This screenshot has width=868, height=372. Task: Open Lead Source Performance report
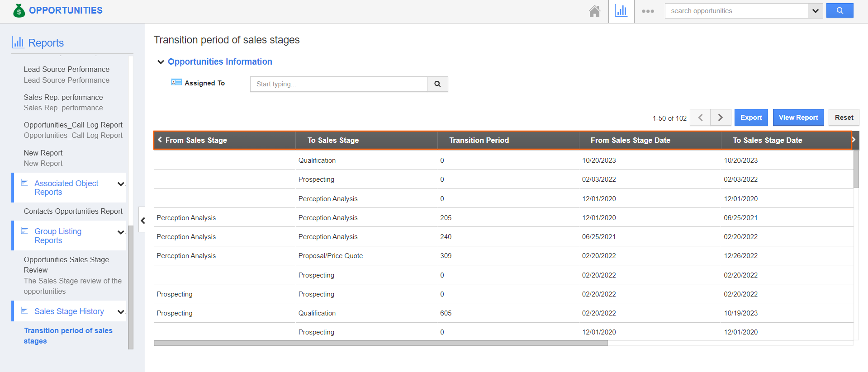coord(66,70)
